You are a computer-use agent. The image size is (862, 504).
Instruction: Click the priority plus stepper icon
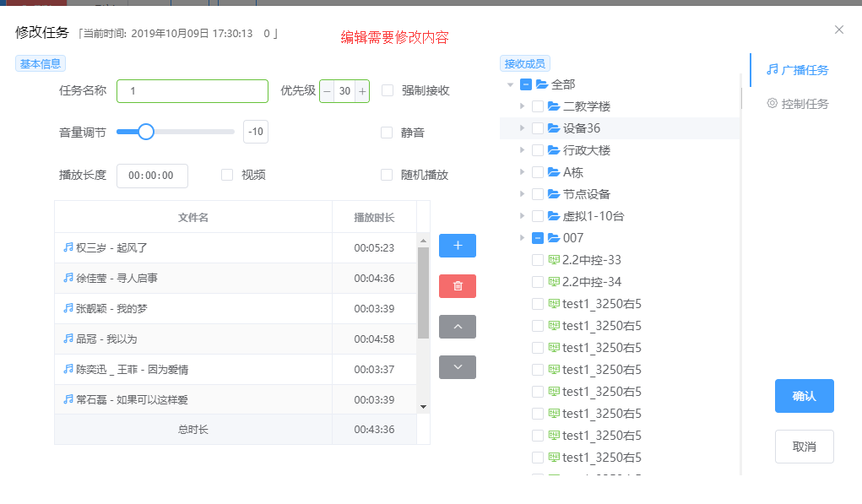[x=362, y=91]
